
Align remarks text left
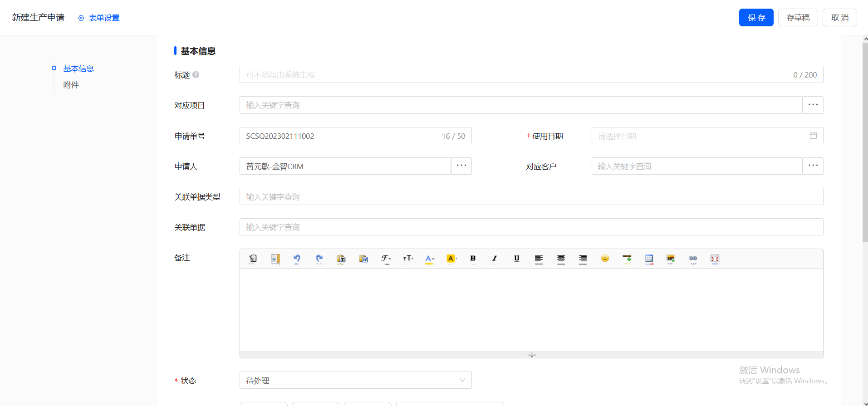(539, 259)
